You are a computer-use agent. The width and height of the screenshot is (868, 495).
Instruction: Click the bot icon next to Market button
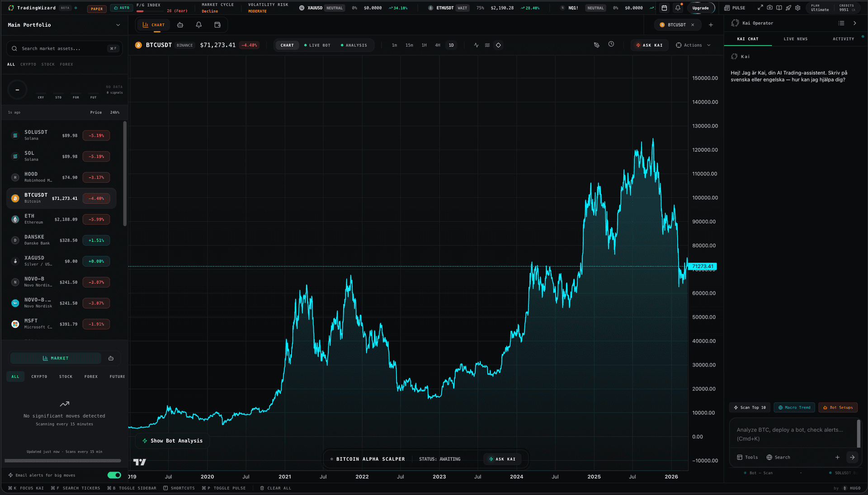tap(111, 358)
